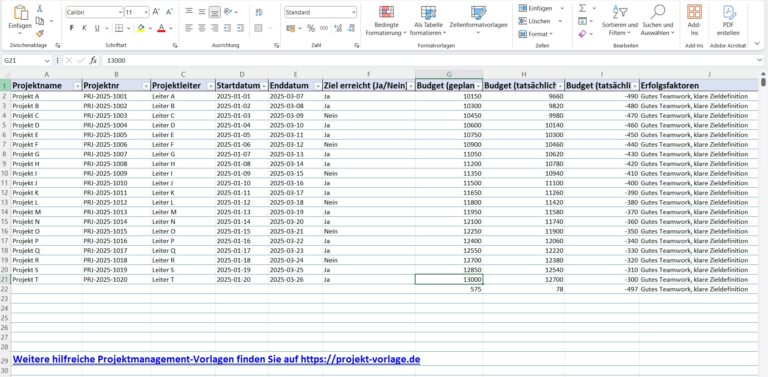The height and width of the screenshot is (377, 768).
Task: Pick the yellow fill color bucket
Action: [141, 28]
